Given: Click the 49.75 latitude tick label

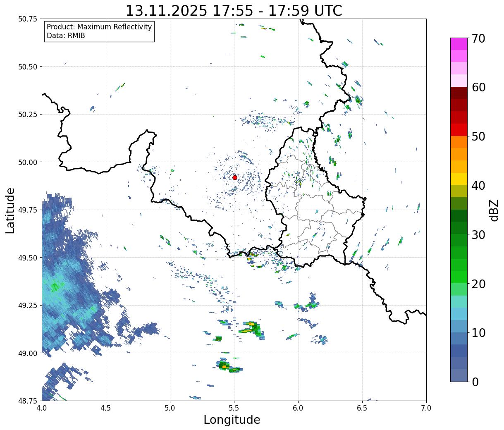Looking at the screenshot, I should click(28, 210).
